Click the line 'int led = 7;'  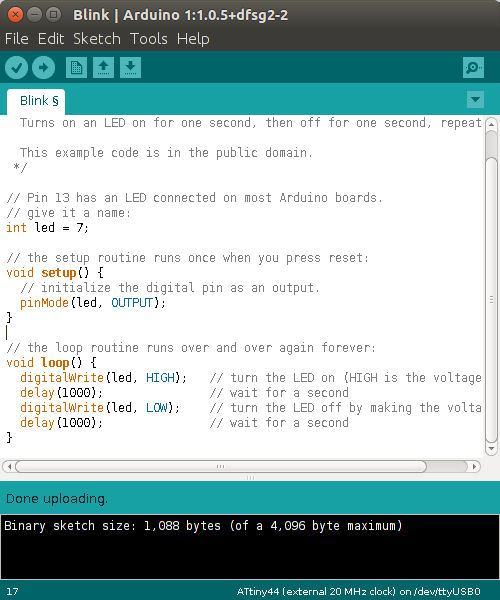[47, 228]
